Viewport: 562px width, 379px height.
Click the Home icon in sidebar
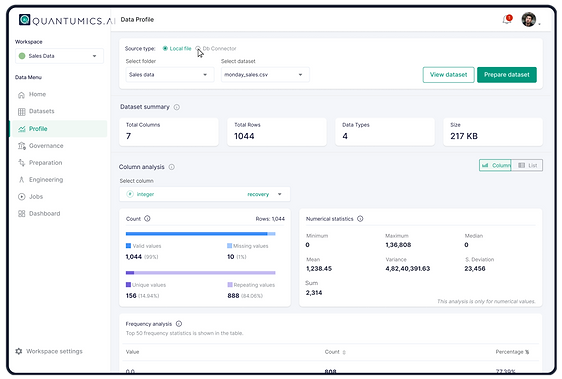tap(22, 95)
